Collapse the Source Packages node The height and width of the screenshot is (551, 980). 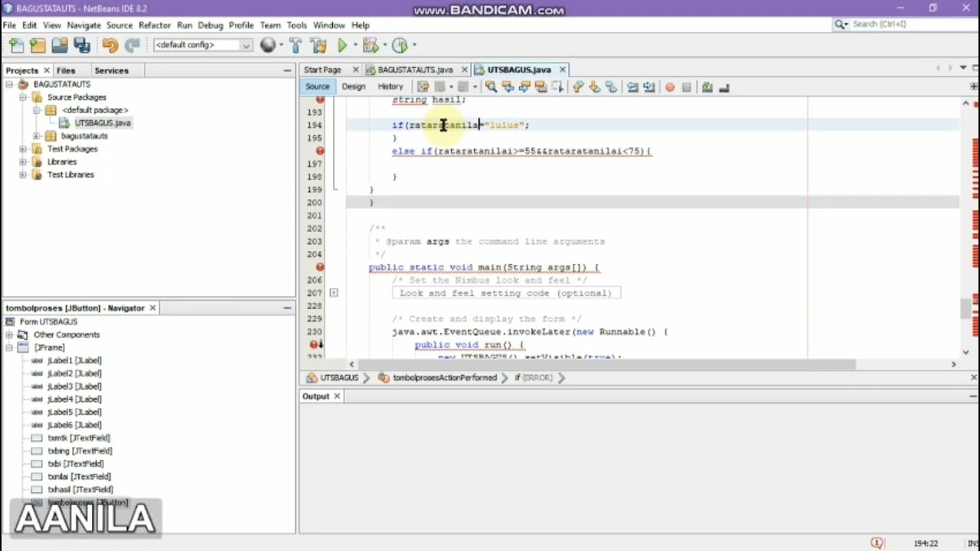pos(23,97)
